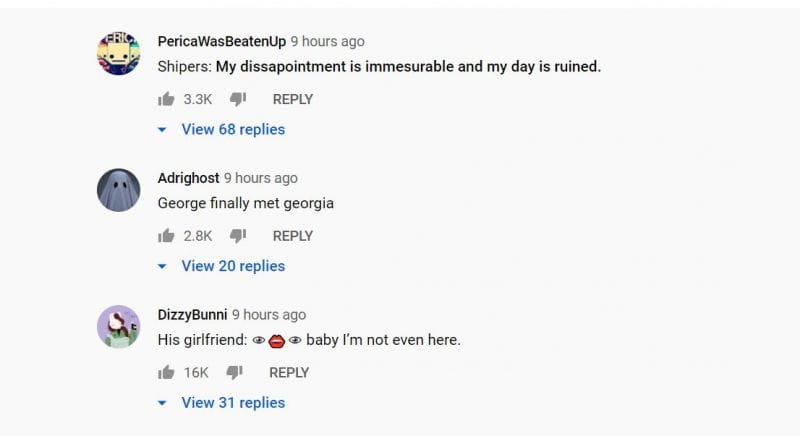
Task: Reply to Adrighost's comment
Action: tap(292, 236)
